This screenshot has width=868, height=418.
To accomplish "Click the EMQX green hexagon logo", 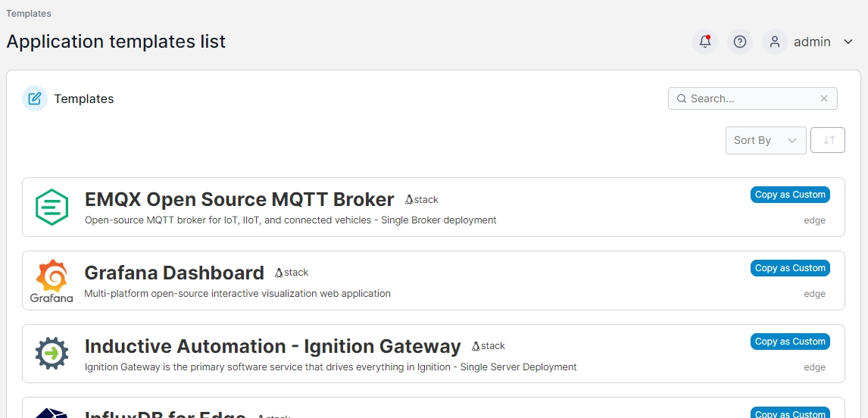I will click(x=52, y=207).
